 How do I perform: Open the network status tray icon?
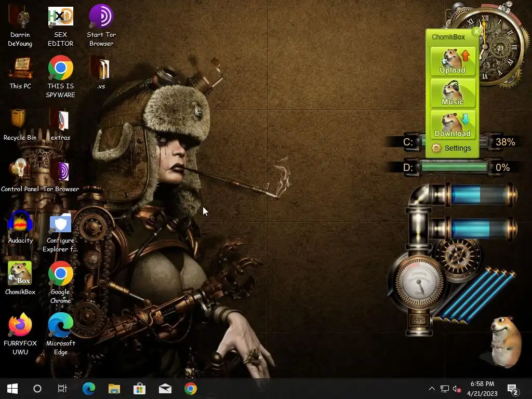445,389
